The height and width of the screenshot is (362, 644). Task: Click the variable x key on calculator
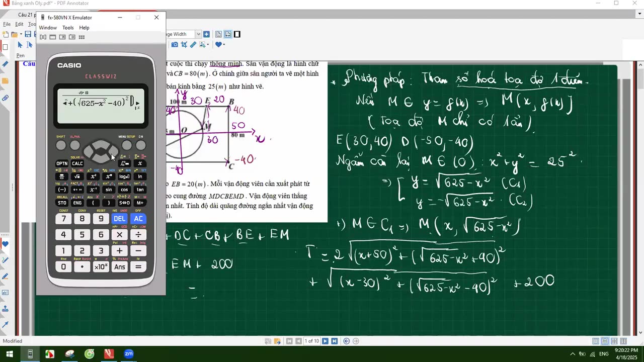click(140, 163)
